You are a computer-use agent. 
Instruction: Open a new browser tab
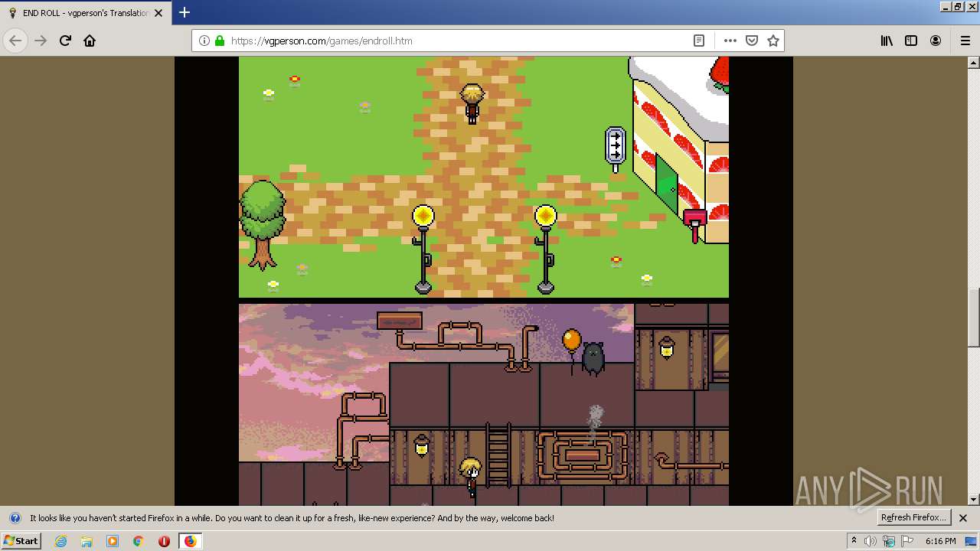(x=185, y=12)
